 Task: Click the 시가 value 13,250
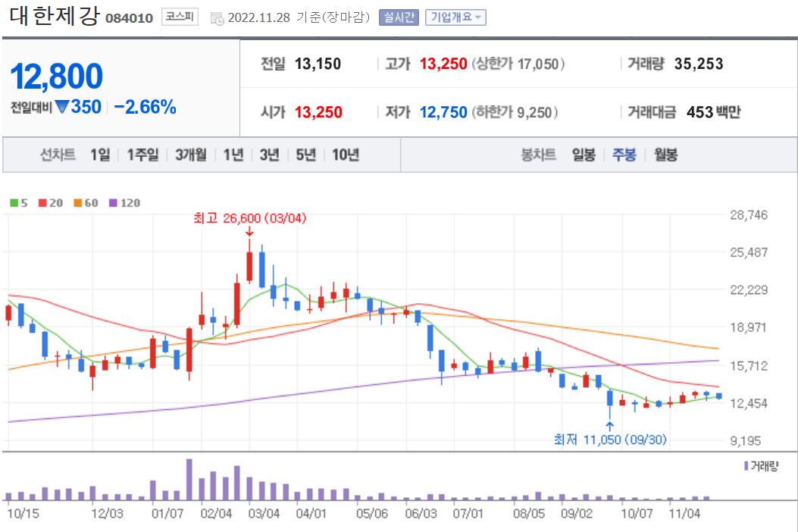pos(318,112)
